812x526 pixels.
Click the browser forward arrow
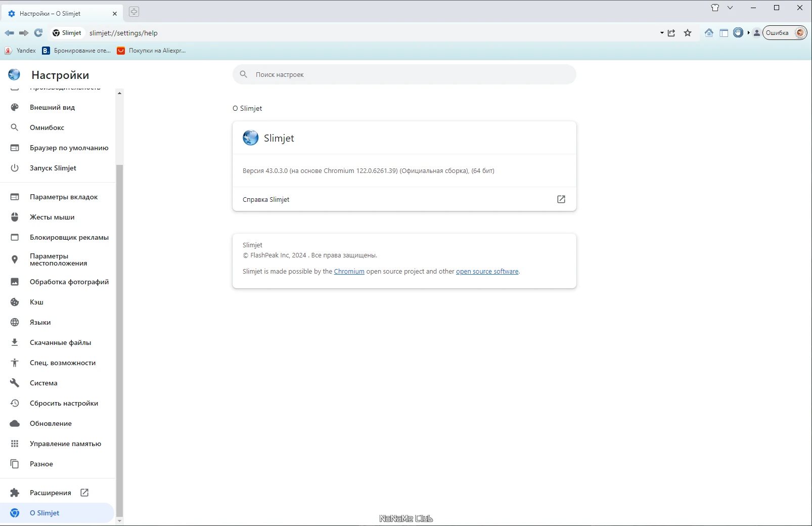[24, 33]
